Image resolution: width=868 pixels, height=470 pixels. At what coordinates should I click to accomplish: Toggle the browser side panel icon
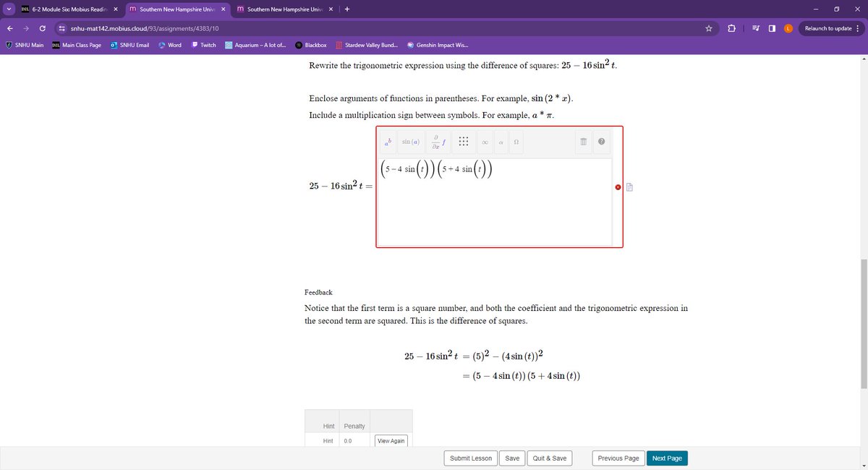(772, 28)
